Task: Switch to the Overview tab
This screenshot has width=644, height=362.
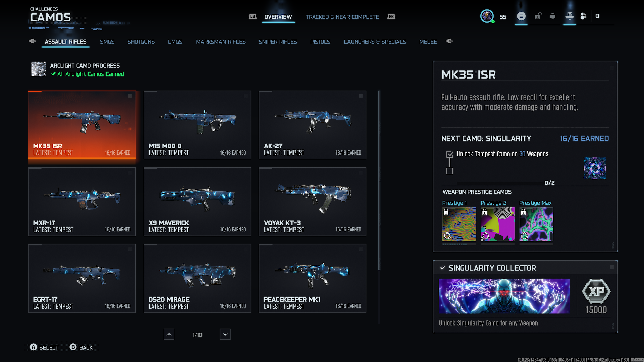Action: pyautogui.click(x=278, y=17)
